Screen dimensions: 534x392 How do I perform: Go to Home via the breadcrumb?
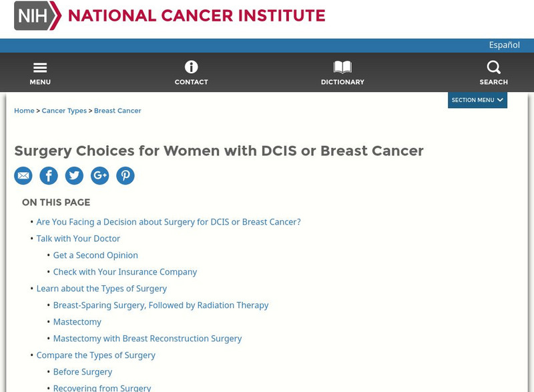(23, 111)
